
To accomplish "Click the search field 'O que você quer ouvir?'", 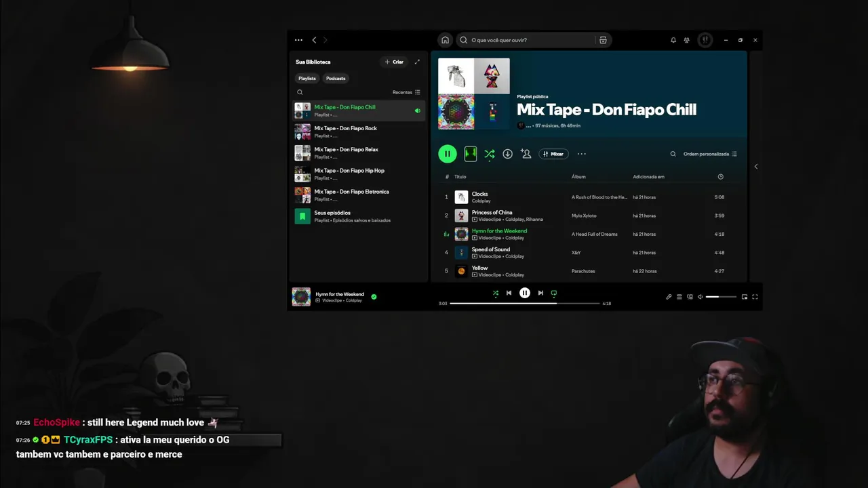I will (526, 40).
